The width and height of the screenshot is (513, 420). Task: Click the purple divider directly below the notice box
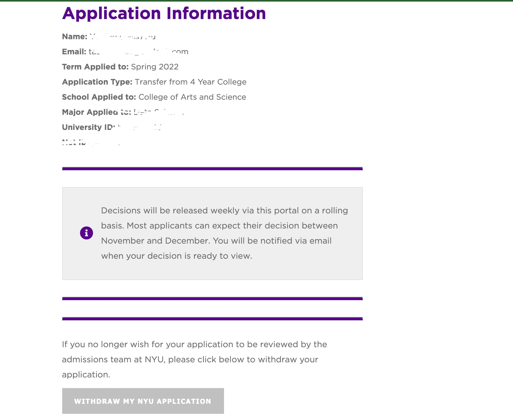212,298
